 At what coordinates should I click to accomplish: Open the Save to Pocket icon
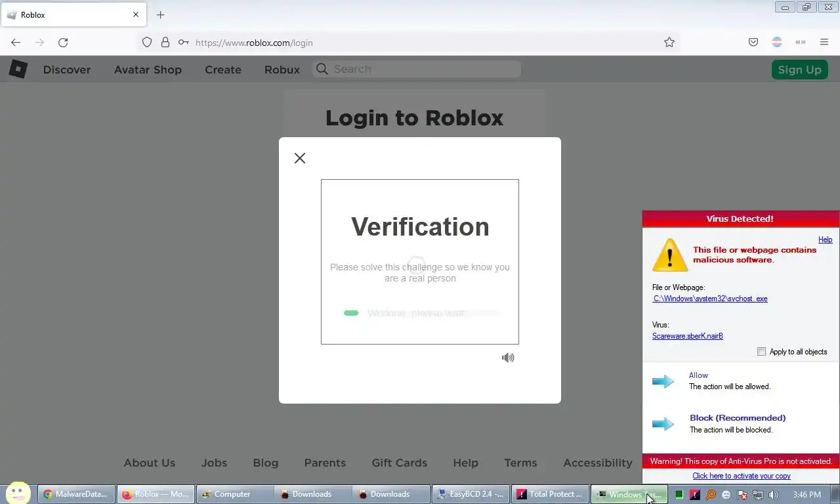click(x=753, y=43)
